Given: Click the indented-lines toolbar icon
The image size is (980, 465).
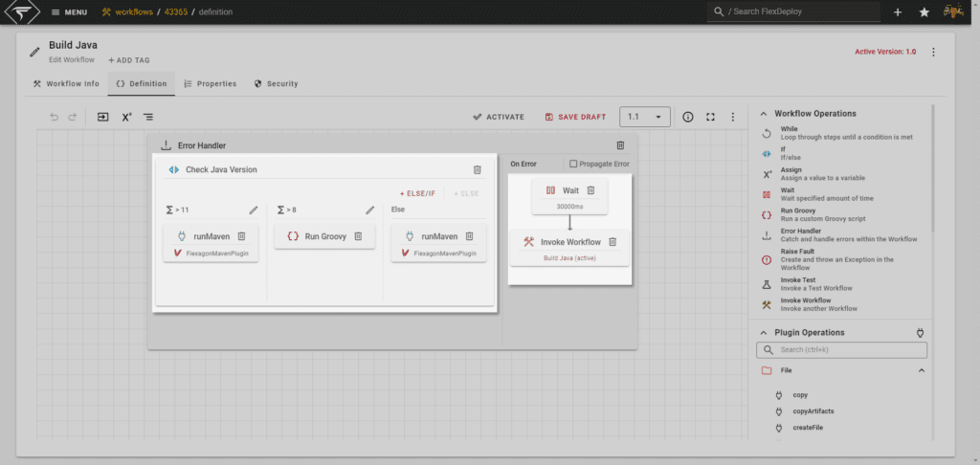Looking at the screenshot, I should point(148,117).
